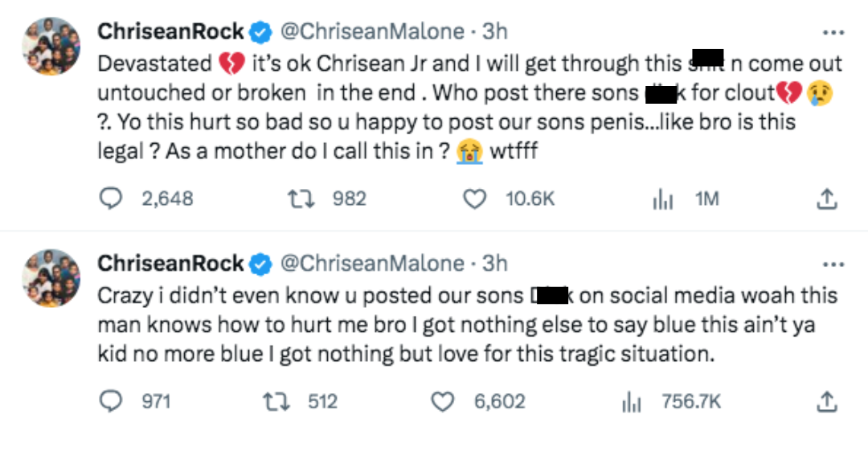
Task: Click the verified badge on the "Devastated" tweet
Action: (x=260, y=32)
